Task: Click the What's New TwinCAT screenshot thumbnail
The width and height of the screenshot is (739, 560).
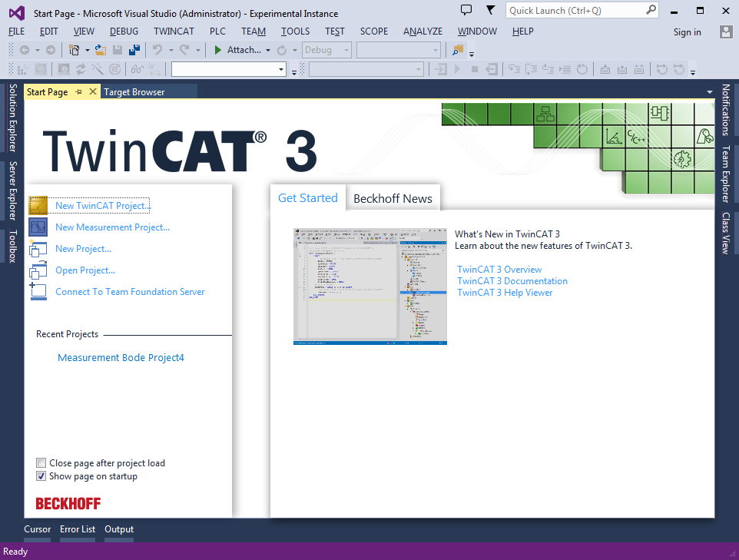Action: point(370,287)
